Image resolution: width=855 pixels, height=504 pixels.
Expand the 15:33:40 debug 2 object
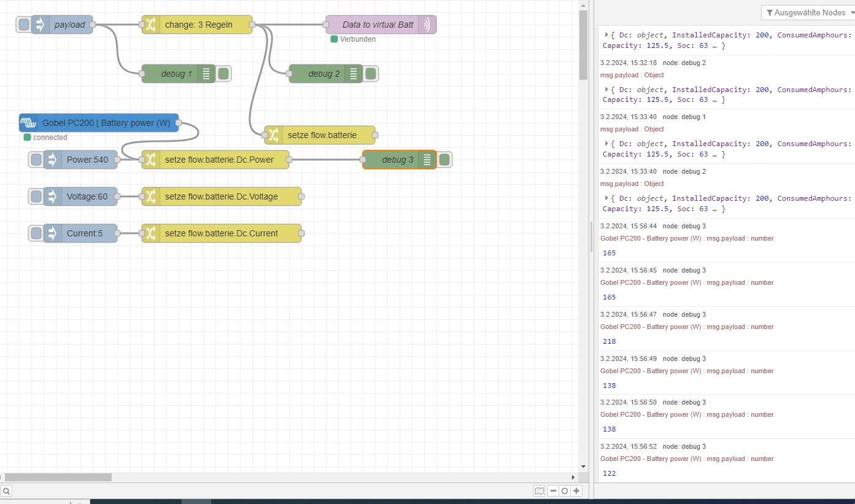point(606,198)
